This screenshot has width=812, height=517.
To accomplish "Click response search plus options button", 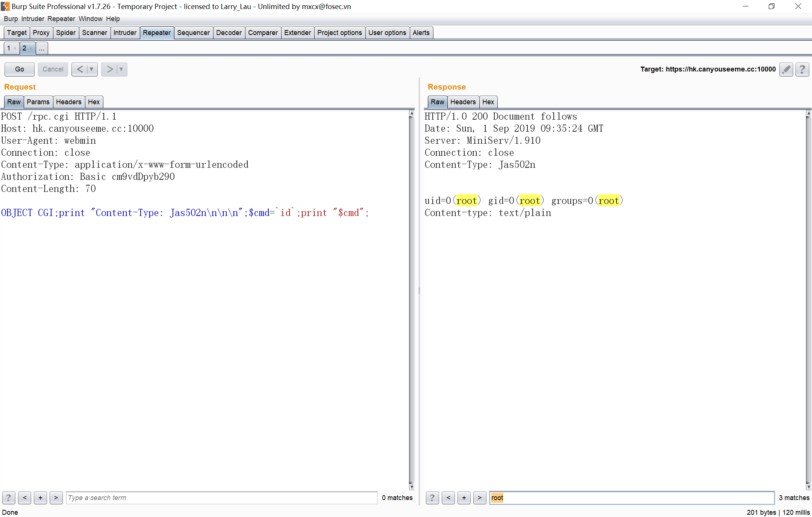I will point(464,498).
